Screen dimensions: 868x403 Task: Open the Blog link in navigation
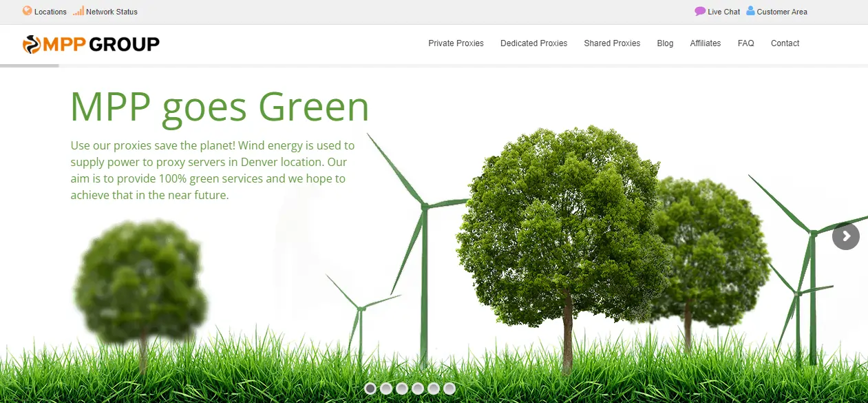[x=665, y=43]
